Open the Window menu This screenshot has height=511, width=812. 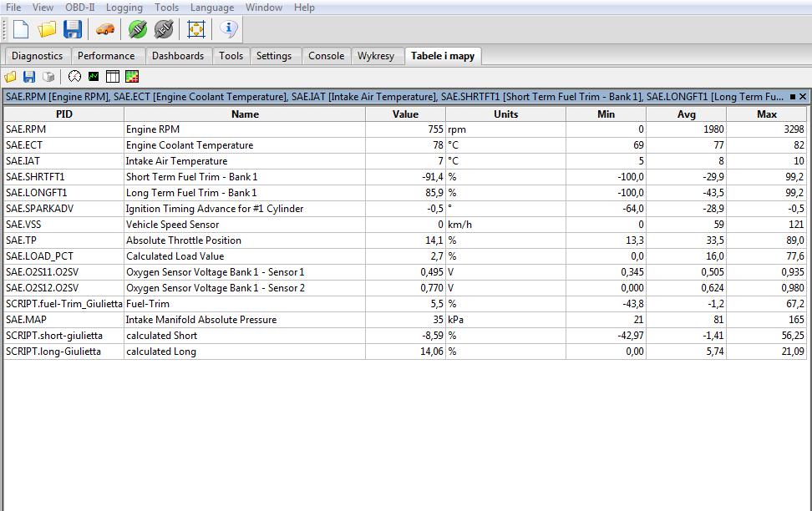pos(264,8)
